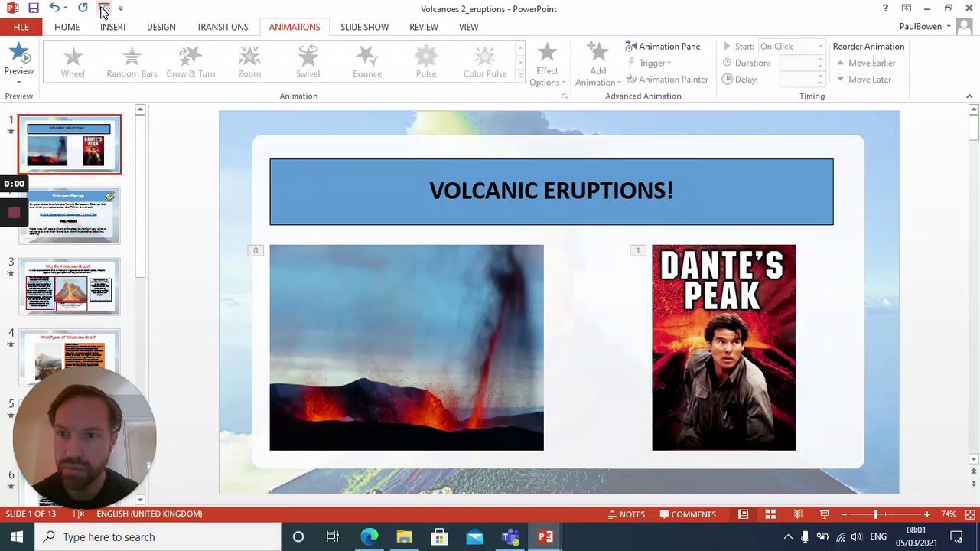Click the spell check status icon
Image resolution: width=980 pixels, height=551 pixels.
79,514
